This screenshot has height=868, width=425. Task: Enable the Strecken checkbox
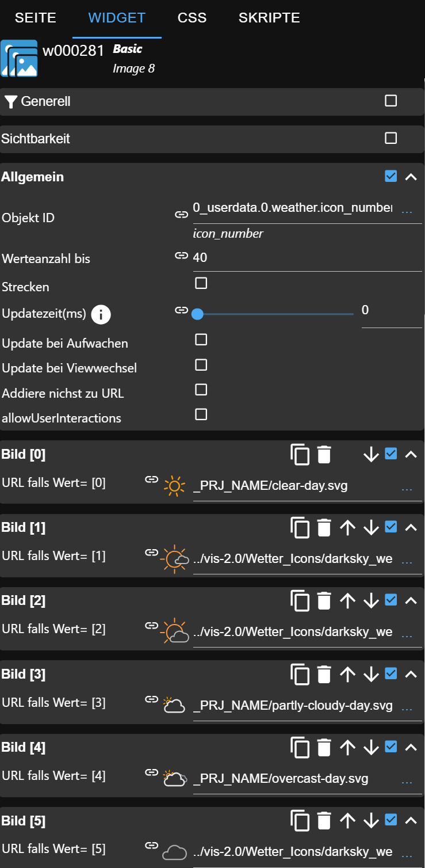click(201, 283)
